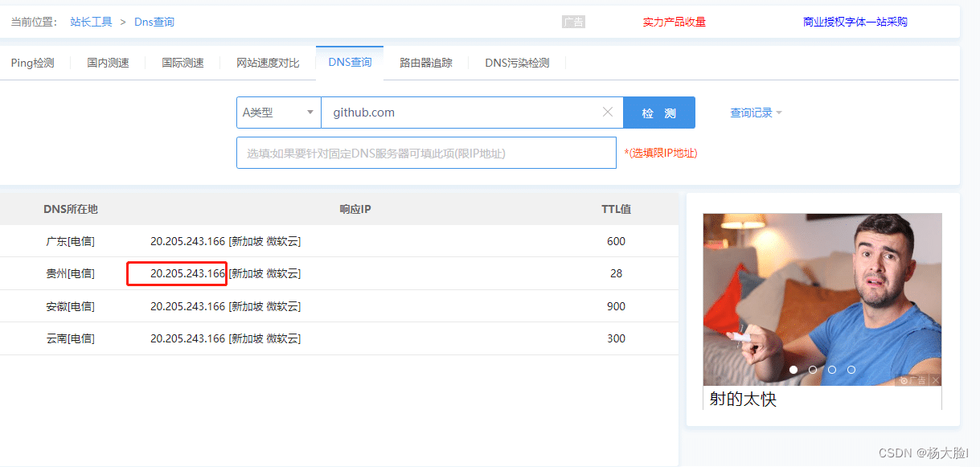Image resolution: width=980 pixels, height=467 pixels.
Task: Open the 网站速度对比 tab
Action: pyautogui.click(x=268, y=63)
